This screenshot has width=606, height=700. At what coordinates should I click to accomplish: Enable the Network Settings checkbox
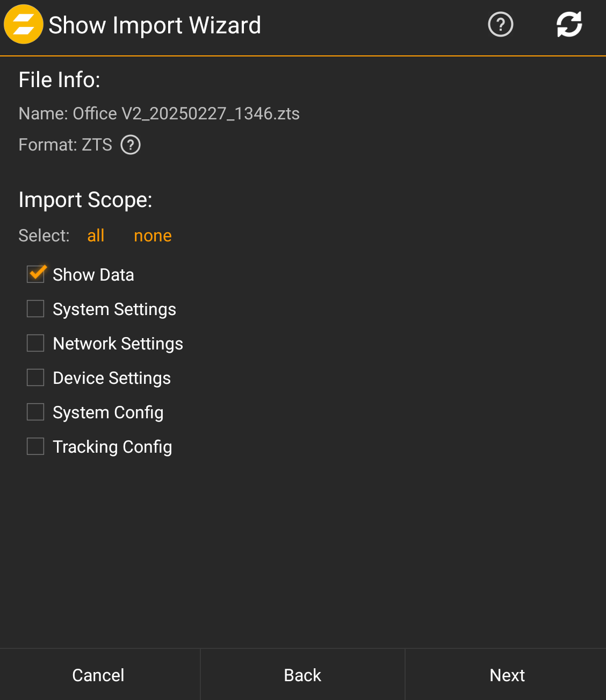pos(35,343)
